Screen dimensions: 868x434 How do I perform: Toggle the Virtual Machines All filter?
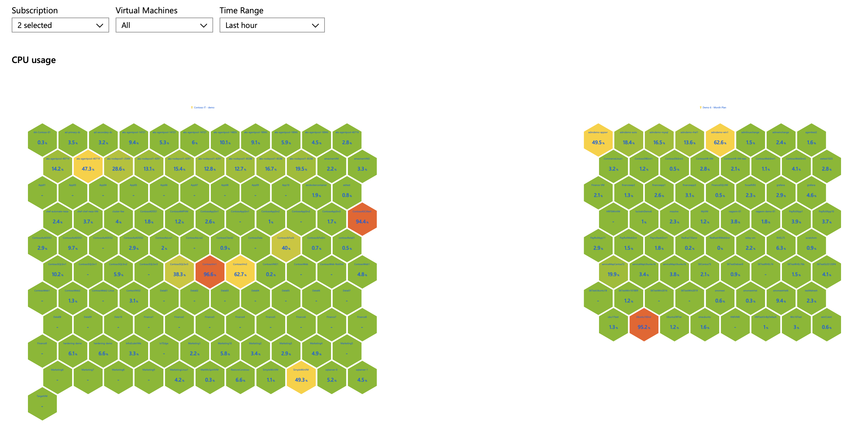pos(164,24)
